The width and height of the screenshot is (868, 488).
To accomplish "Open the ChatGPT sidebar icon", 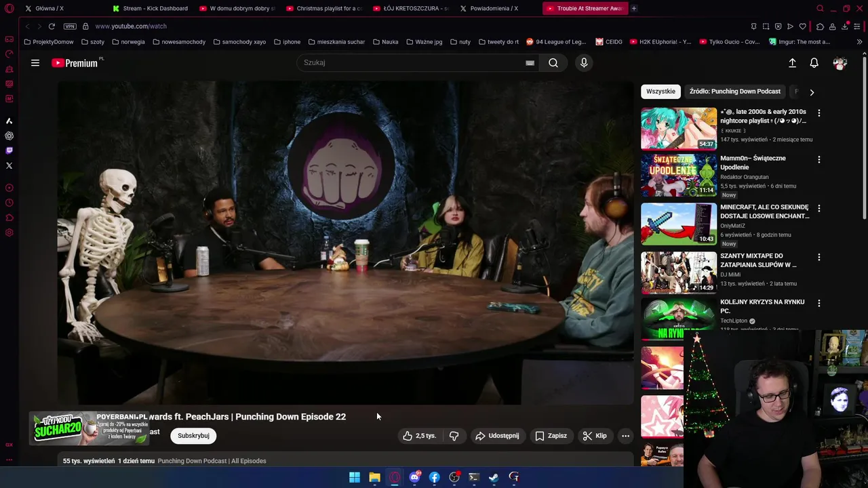I will tap(9, 136).
